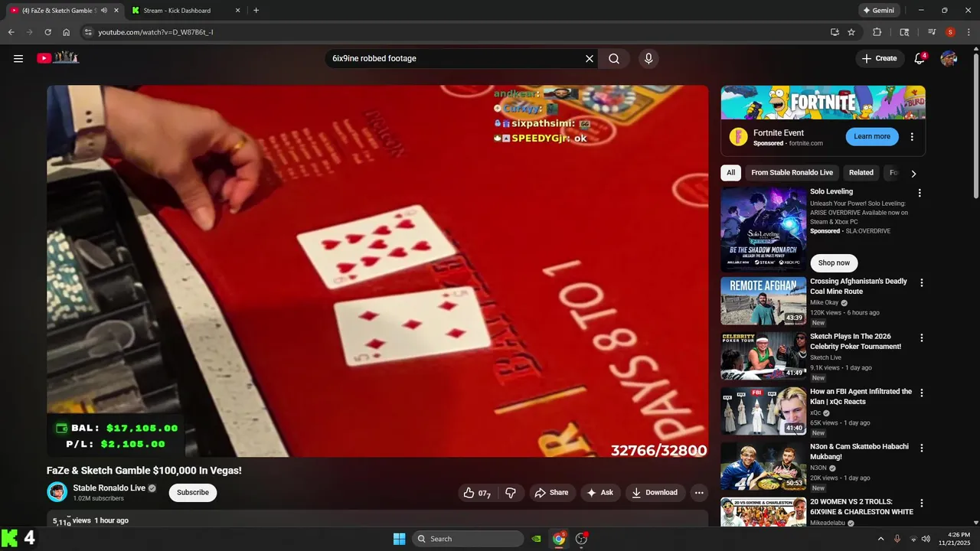Show more filter chips with arrow
This screenshot has width=980, height=551.
[913, 174]
